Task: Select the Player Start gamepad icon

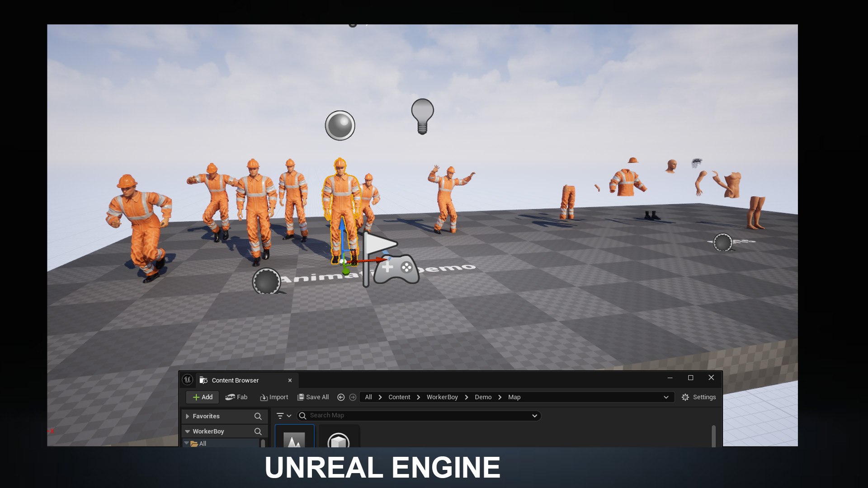Action: click(397, 269)
